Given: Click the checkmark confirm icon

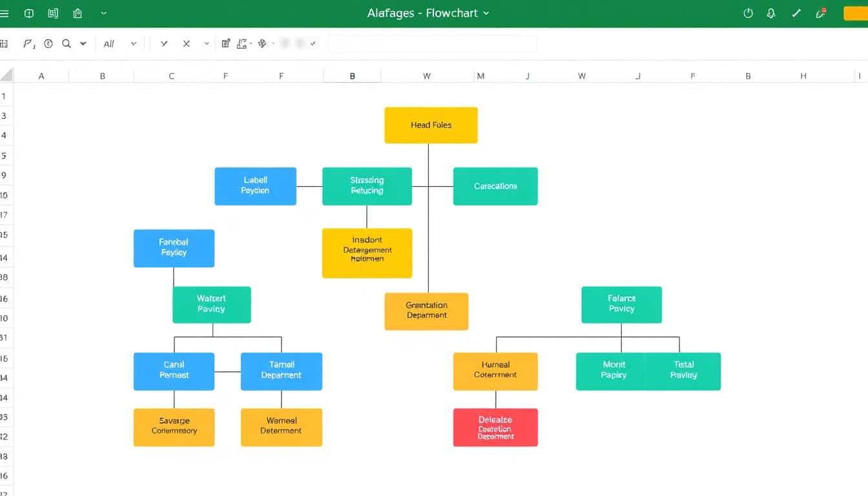Looking at the screenshot, I should pyautogui.click(x=164, y=44).
